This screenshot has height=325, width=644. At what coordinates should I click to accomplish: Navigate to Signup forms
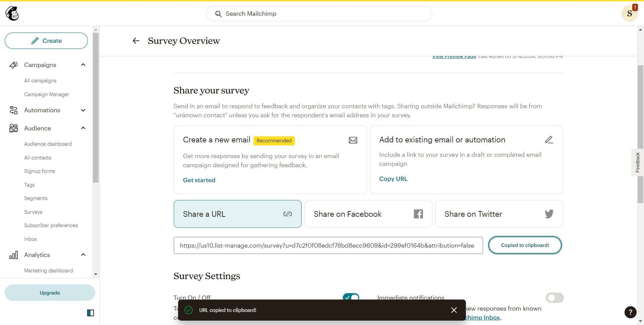point(39,171)
